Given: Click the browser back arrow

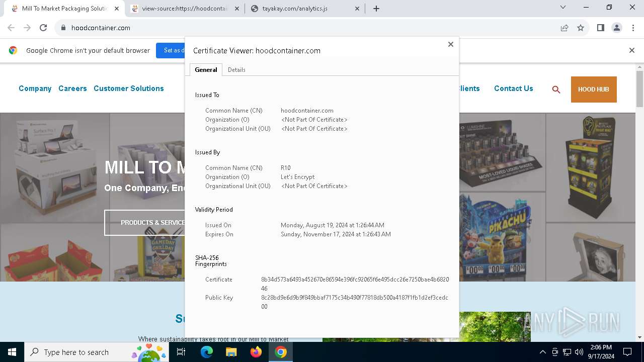Looking at the screenshot, I should pos(11,28).
